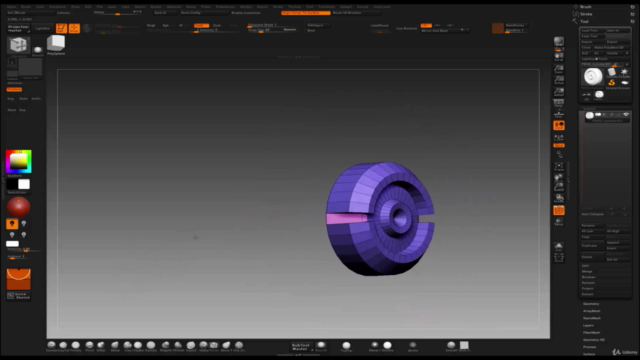Open the Preferences menu
This screenshot has width=640, height=360.
(225, 7)
